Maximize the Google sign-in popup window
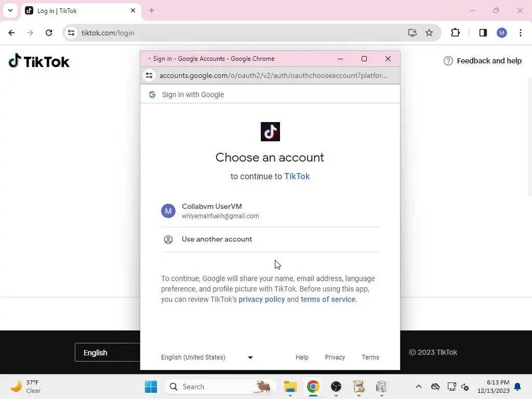The width and height of the screenshot is (532, 399). pos(364,59)
